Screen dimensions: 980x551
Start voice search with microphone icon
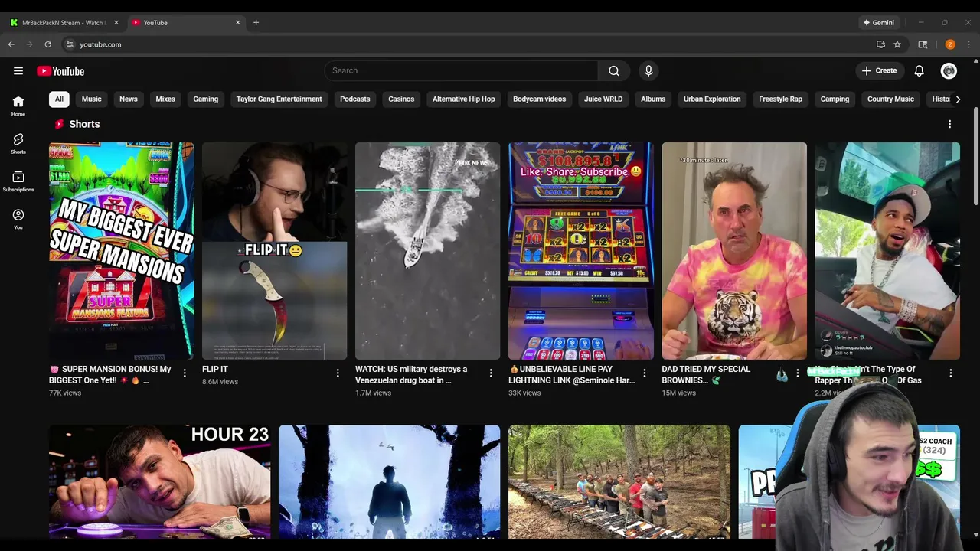[648, 70]
